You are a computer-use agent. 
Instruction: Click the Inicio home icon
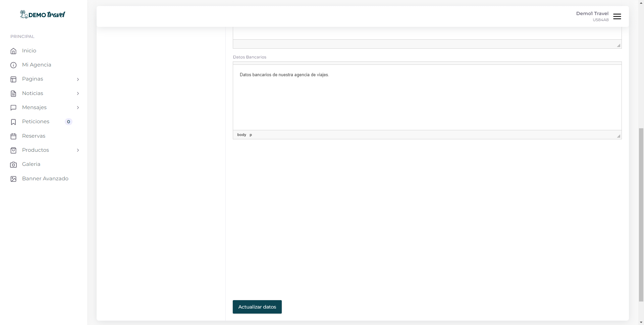[x=13, y=51]
